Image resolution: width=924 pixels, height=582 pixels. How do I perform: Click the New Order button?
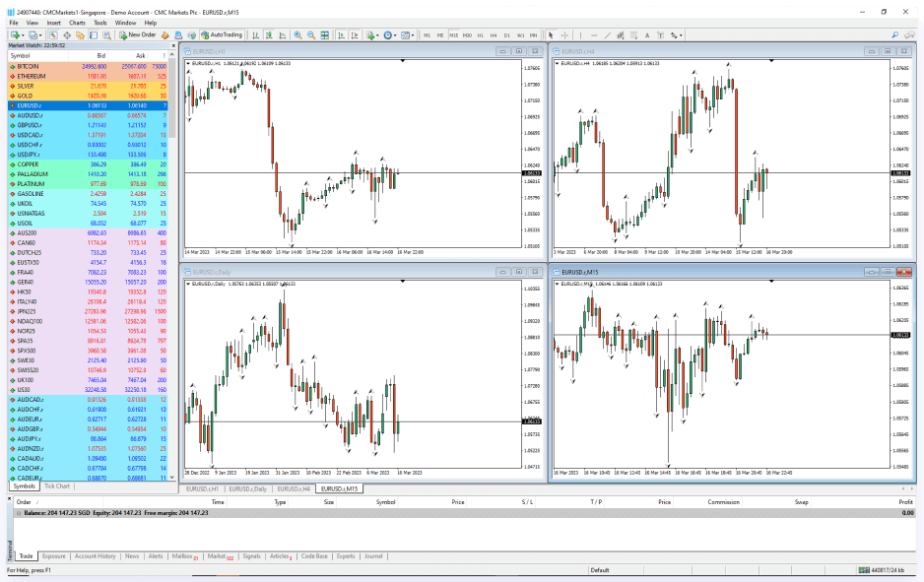pos(138,35)
